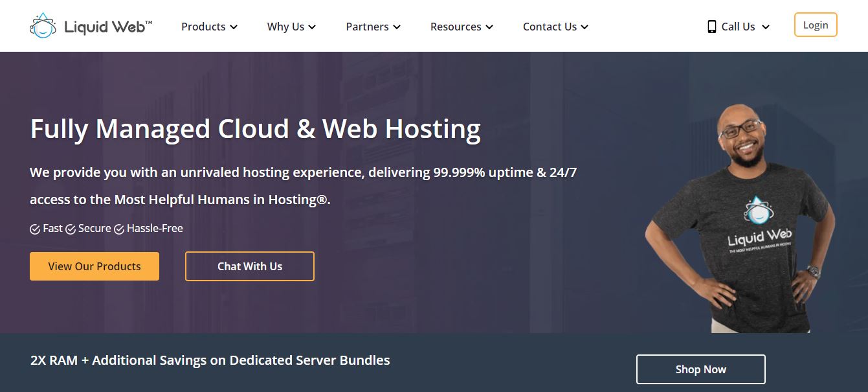Image resolution: width=868 pixels, height=392 pixels.
Task: Open the Products dropdown
Action: [208, 27]
